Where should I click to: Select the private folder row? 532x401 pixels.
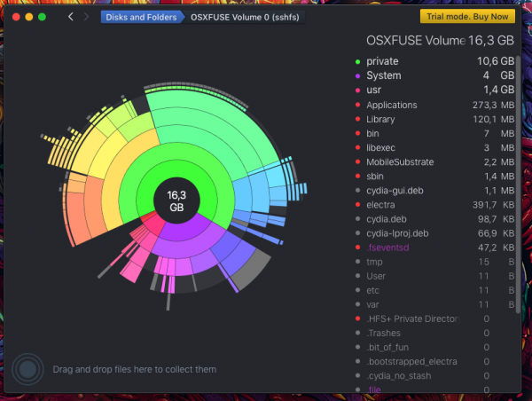(x=434, y=61)
